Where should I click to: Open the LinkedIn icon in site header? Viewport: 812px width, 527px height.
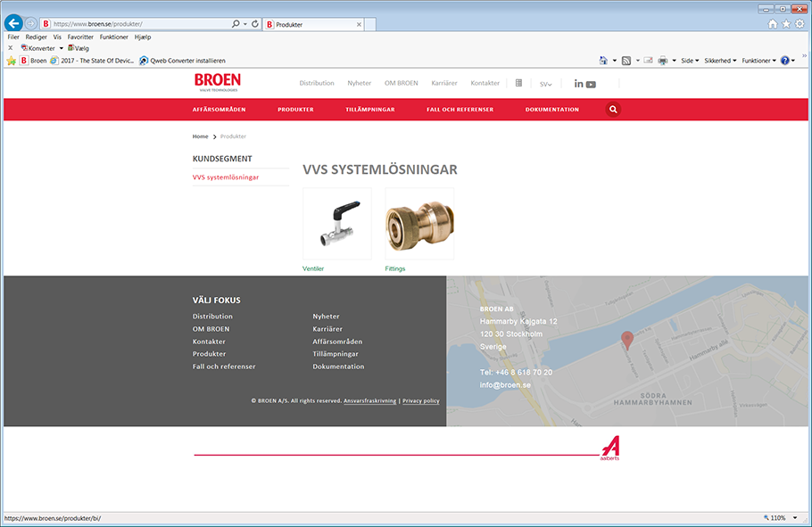pyautogui.click(x=578, y=84)
